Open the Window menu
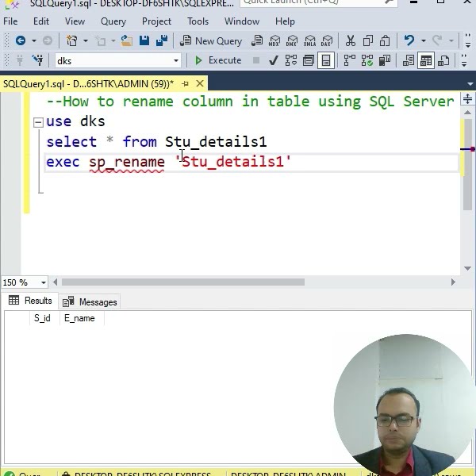Image resolution: width=476 pixels, height=476 pixels. (242, 21)
